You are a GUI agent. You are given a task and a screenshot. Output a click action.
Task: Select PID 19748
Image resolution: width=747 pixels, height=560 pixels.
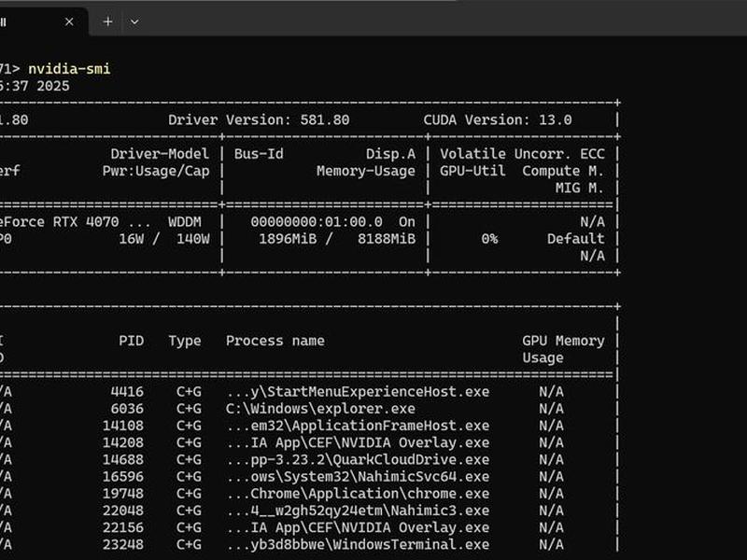[x=123, y=494]
